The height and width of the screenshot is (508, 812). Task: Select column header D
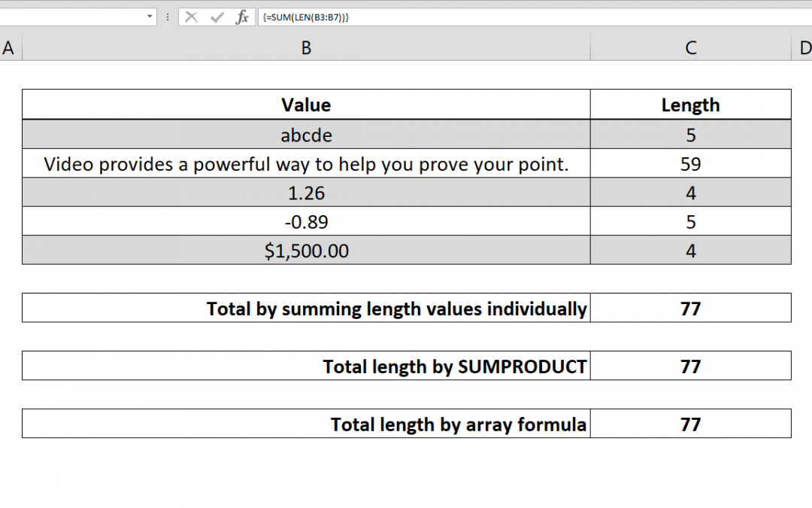click(804, 47)
